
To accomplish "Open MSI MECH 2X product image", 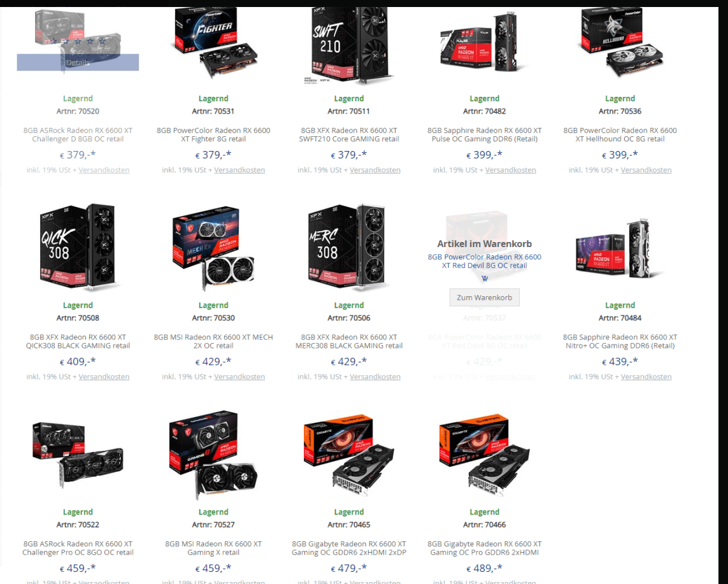I will (x=213, y=248).
